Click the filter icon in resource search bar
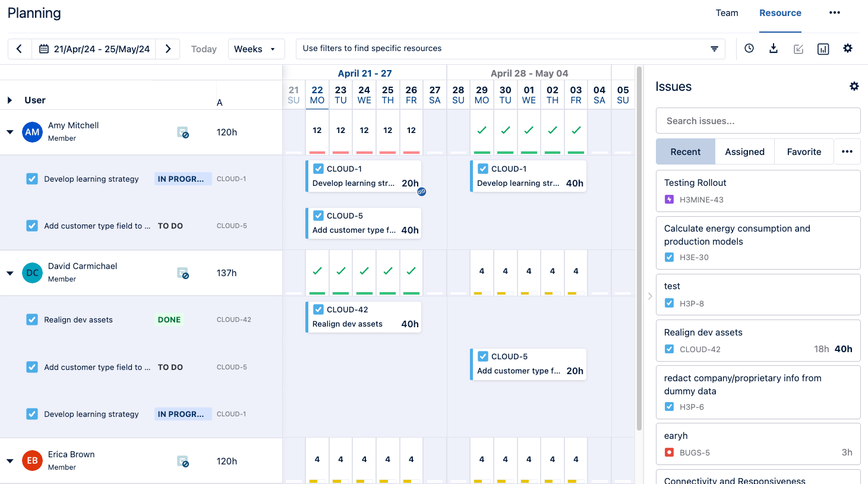Screen dimensions: 868x484 714,49
